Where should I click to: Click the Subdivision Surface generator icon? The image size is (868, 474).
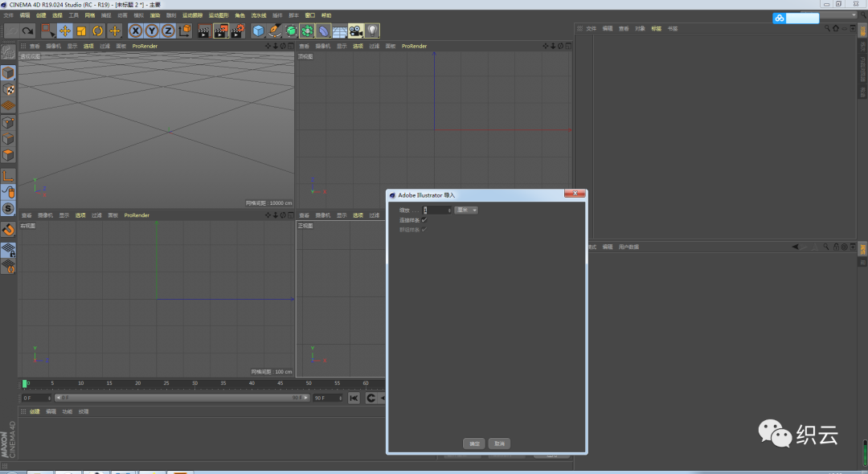point(291,31)
